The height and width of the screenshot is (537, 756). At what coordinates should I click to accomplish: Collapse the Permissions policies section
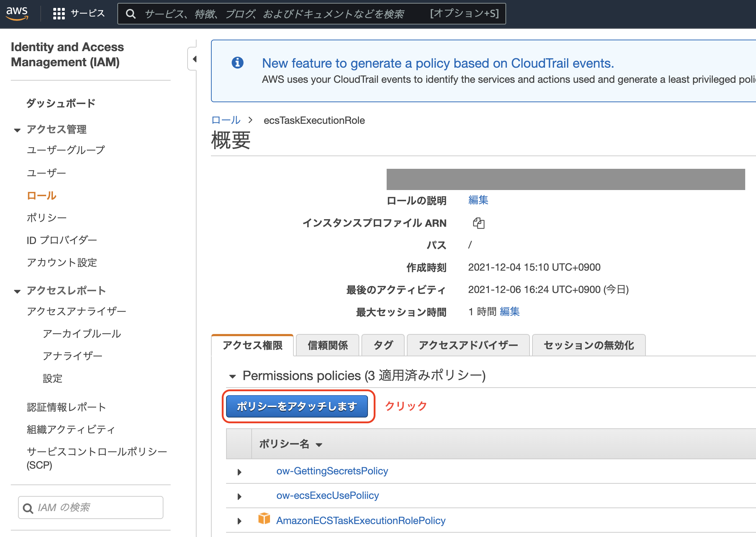pyautogui.click(x=233, y=376)
